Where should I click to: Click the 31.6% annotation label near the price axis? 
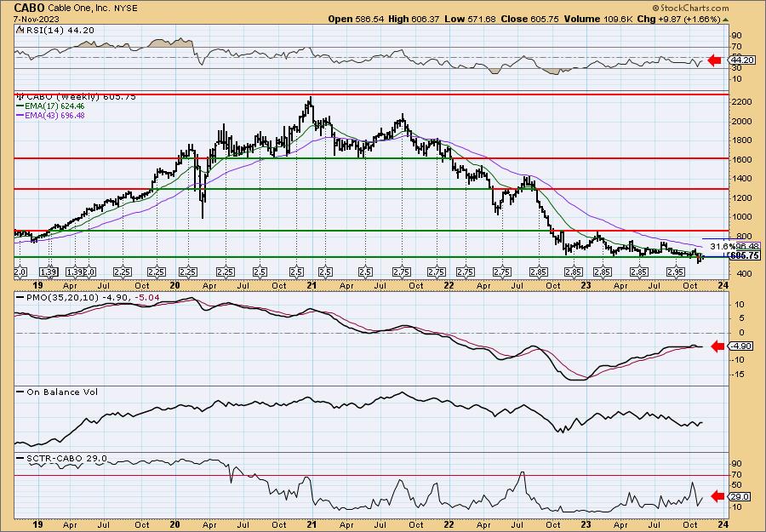coord(721,246)
